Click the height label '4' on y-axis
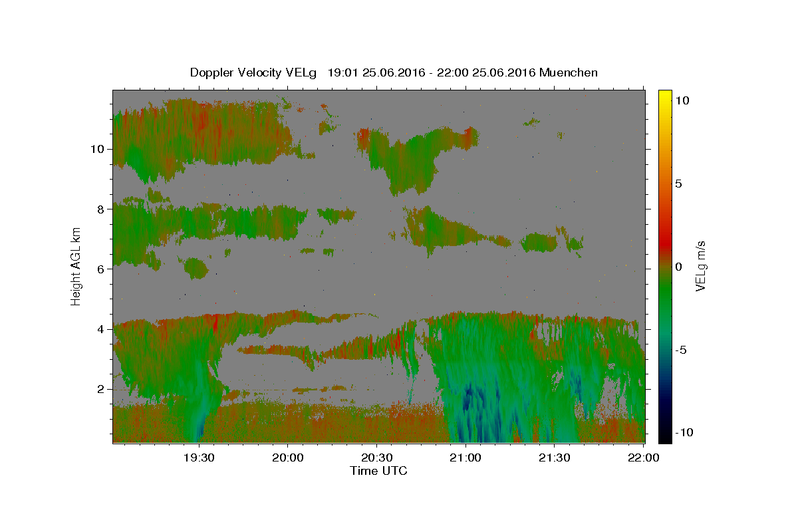Image resolution: width=798 pixels, height=532 pixels. click(x=100, y=329)
